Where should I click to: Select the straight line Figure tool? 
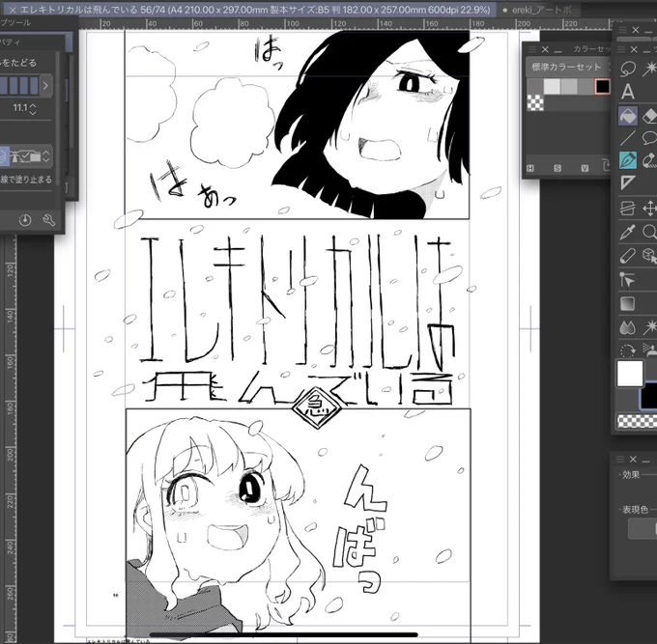[x=627, y=137]
